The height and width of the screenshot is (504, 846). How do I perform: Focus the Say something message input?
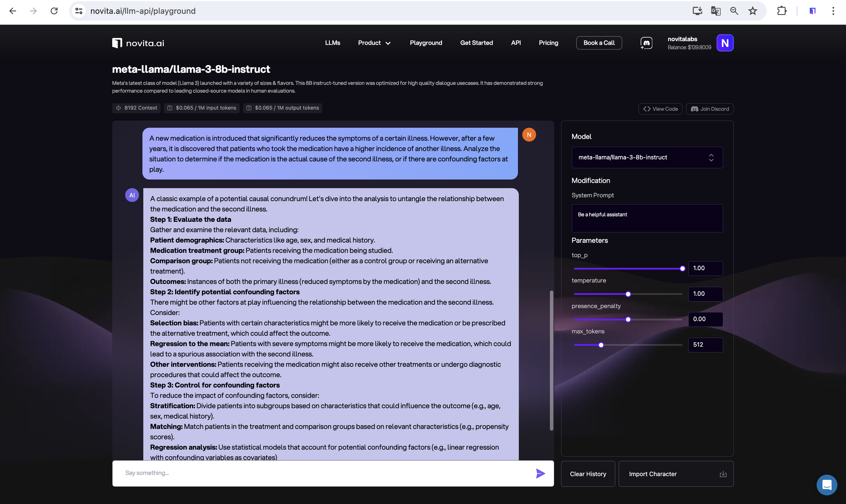pos(323,473)
